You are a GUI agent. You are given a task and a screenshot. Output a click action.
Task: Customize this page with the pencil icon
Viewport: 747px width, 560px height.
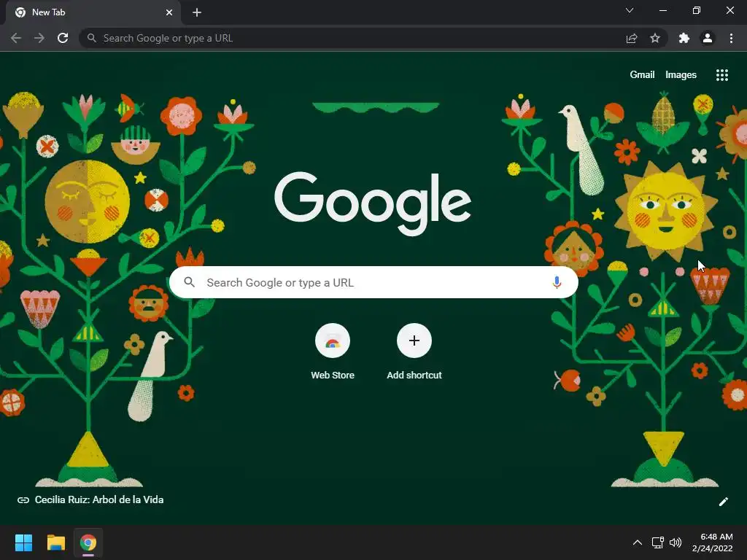tap(724, 502)
